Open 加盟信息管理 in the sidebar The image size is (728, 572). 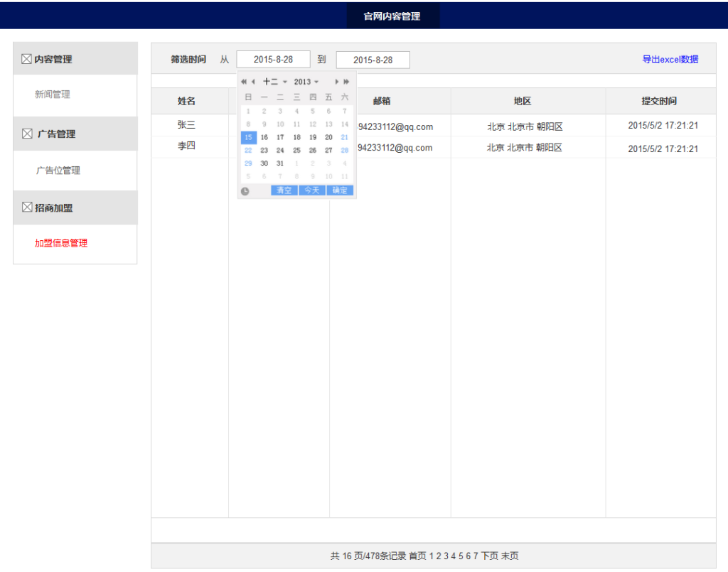61,243
